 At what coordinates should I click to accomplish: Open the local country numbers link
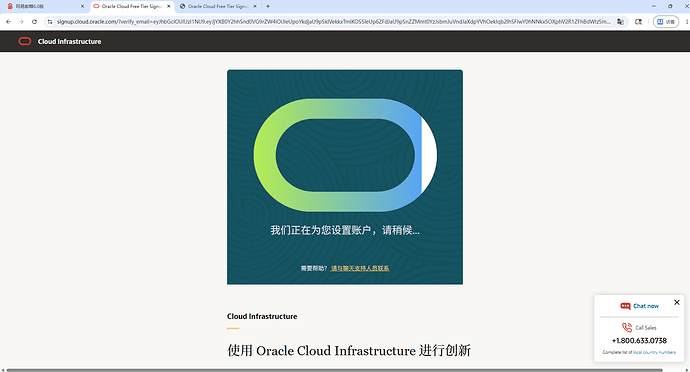(x=654, y=352)
